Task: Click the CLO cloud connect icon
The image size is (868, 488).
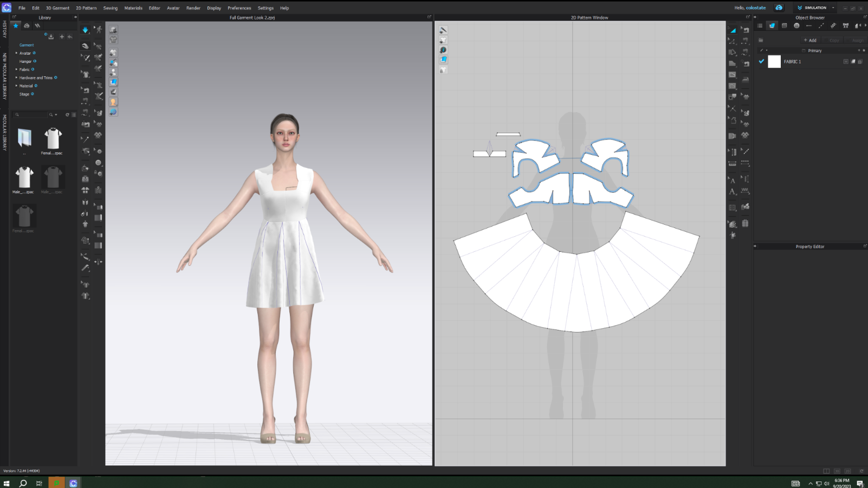Action: 779,8
